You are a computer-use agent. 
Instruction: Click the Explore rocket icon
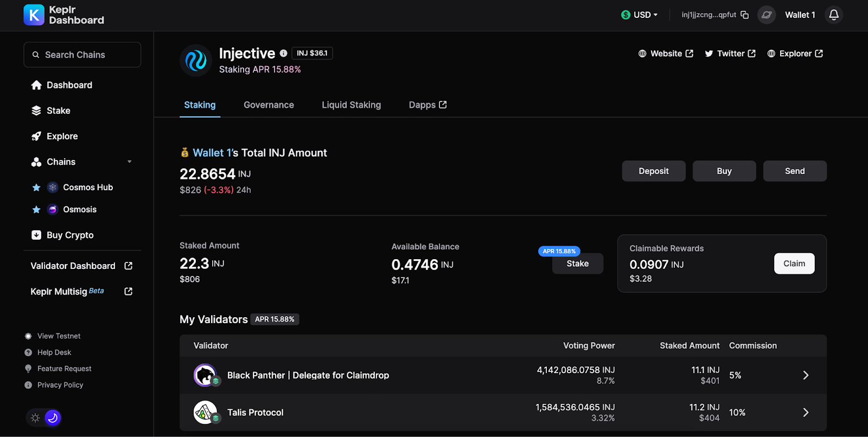click(36, 136)
